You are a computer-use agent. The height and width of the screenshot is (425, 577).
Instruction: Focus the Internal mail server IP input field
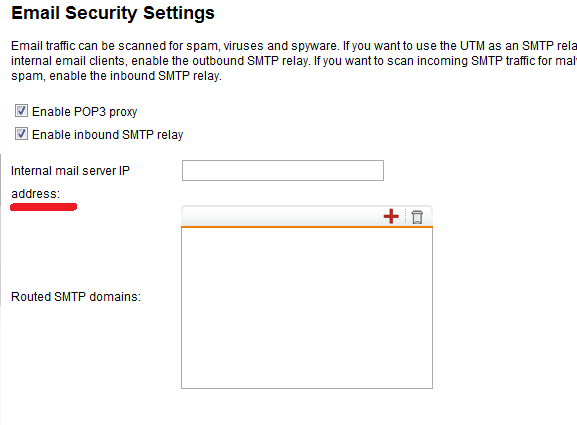pos(283,170)
